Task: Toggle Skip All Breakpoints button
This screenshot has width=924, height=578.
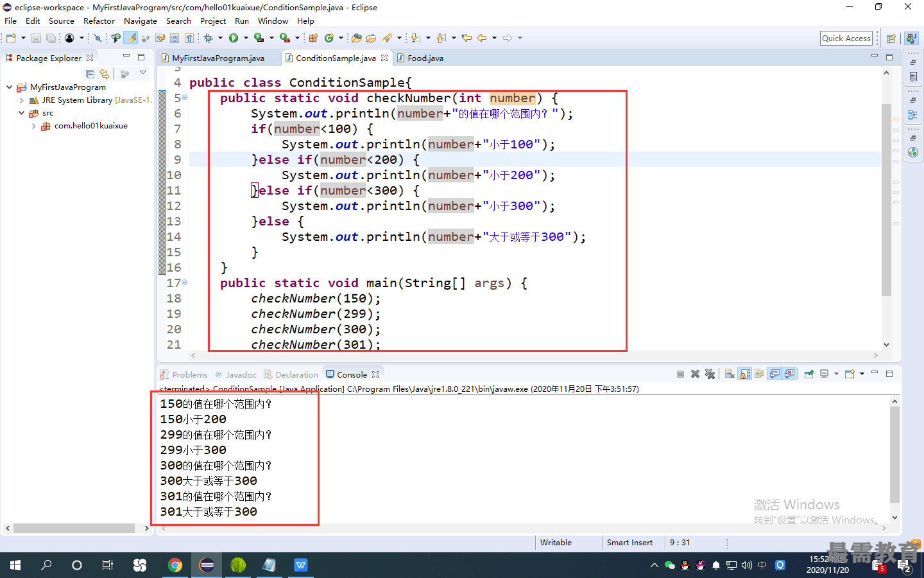Action: point(98,38)
